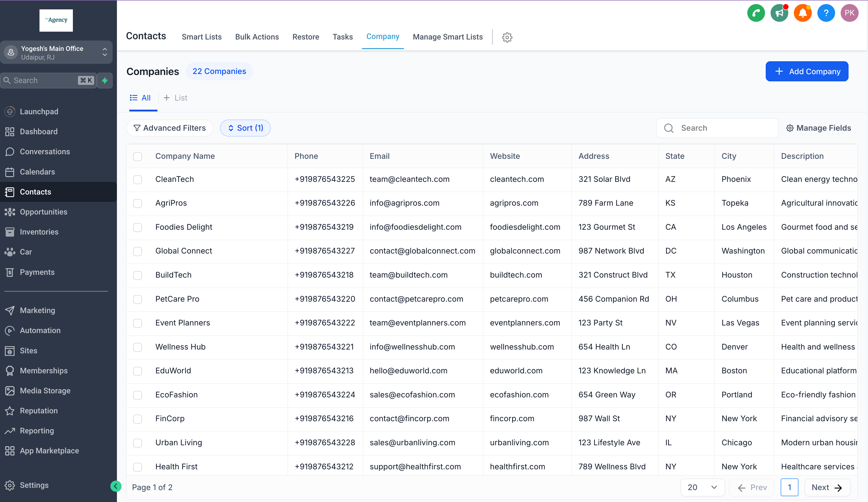868x502 pixels.
Task: Open the Conversations panel from sidebar
Action: tap(45, 151)
